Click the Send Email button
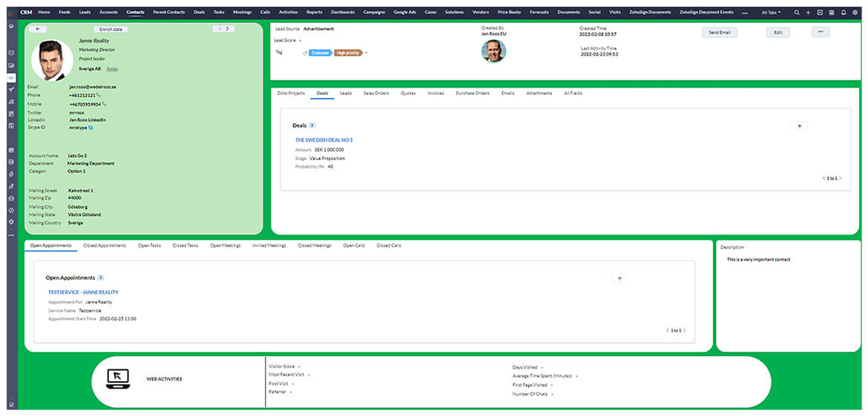This screenshot has width=868, height=416. 720,32
